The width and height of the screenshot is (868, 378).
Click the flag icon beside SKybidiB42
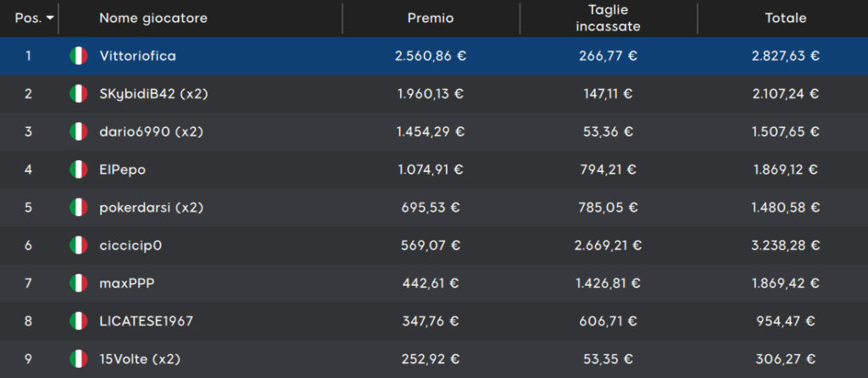79,93
